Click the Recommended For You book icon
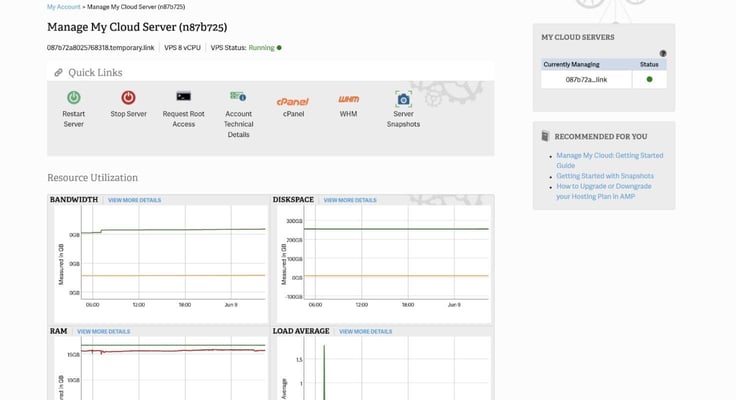This screenshot has width=736, height=400. pyautogui.click(x=545, y=136)
